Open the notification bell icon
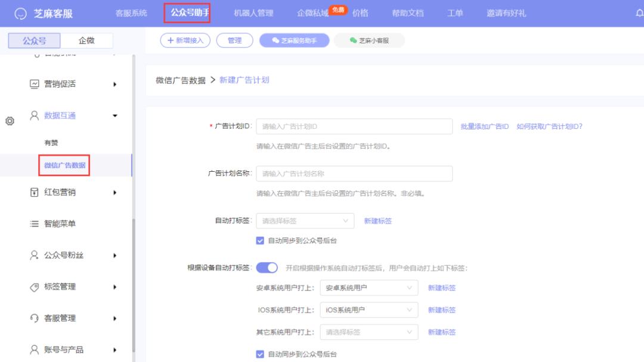This screenshot has height=362, width=644. 639,13
